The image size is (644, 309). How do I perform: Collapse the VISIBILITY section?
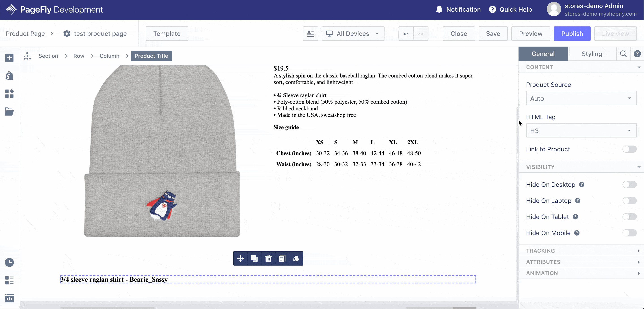coord(581,167)
